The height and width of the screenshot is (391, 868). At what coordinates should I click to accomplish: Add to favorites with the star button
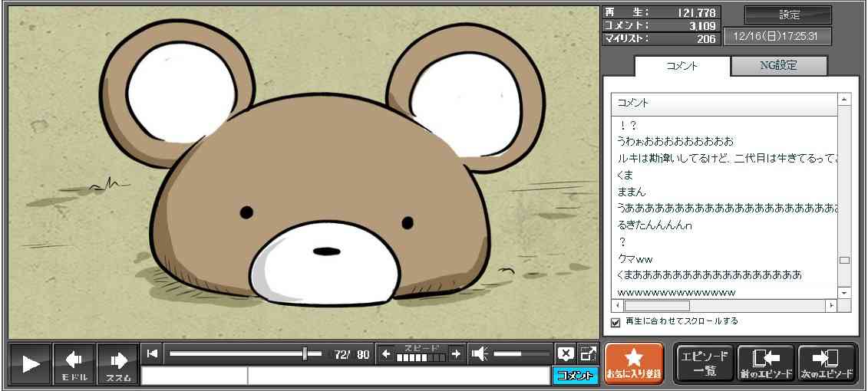pyautogui.click(x=634, y=363)
